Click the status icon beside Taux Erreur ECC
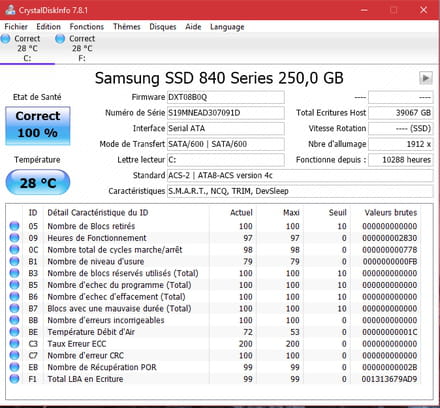This screenshot has width=440, height=408. point(14,343)
